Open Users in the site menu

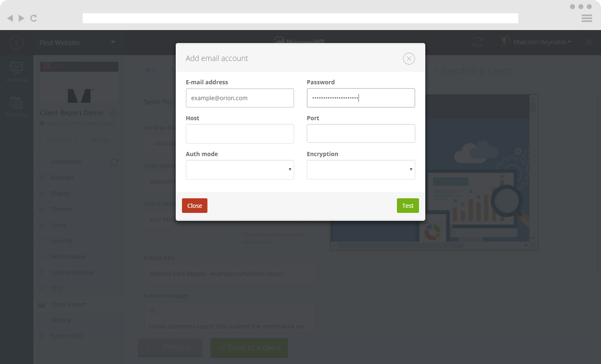(x=58, y=225)
